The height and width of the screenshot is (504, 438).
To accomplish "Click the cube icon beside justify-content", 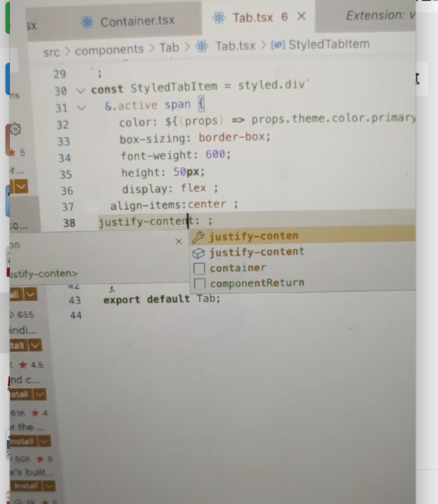I will tap(198, 253).
